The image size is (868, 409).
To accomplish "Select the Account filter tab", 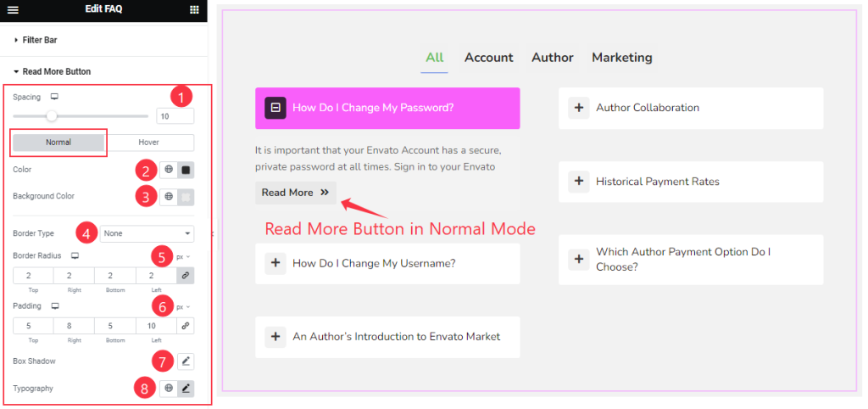I will click(x=489, y=58).
